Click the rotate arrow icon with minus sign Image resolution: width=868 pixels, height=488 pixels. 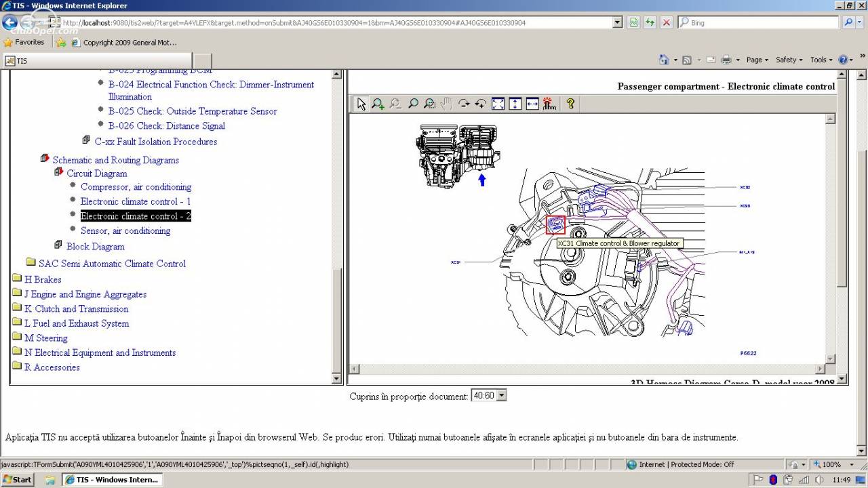point(464,104)
